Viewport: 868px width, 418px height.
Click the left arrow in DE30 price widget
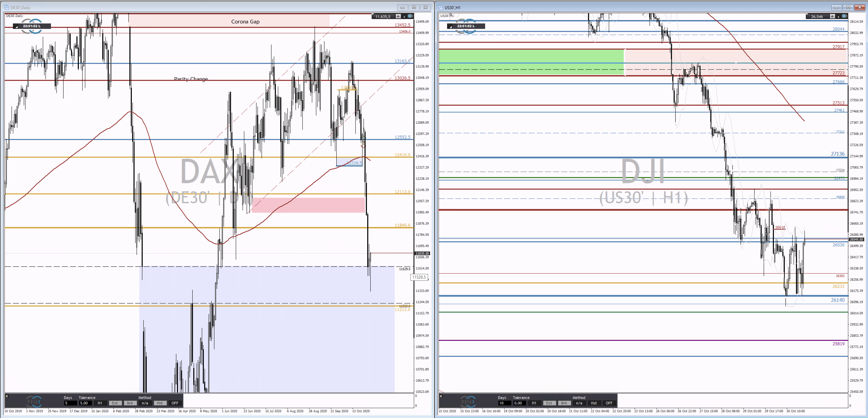404,16
